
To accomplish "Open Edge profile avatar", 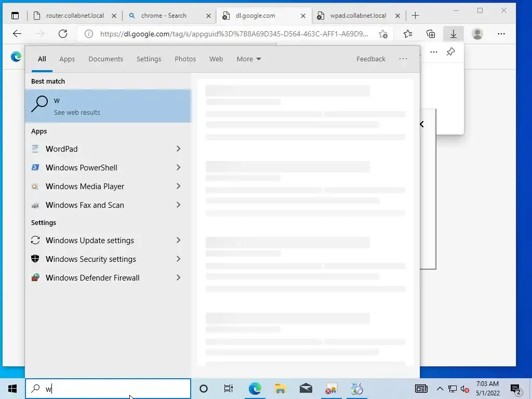I will (x=477, y=34).
